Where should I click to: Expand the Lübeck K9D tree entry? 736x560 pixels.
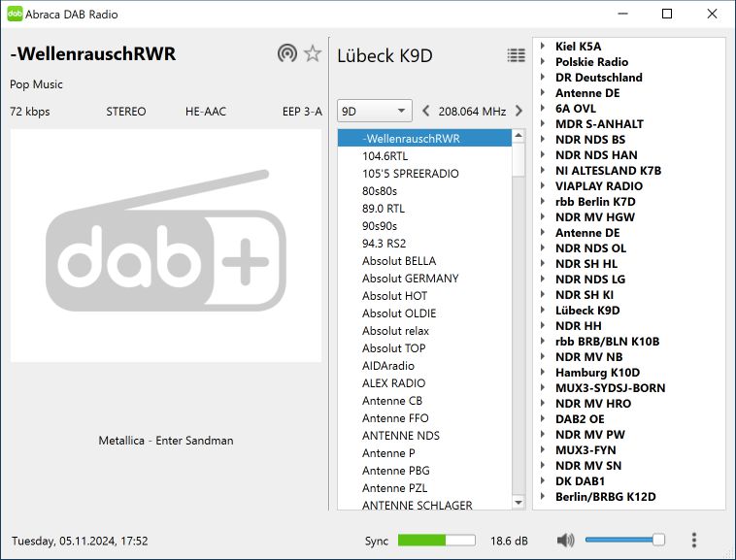tap(543, 311)
